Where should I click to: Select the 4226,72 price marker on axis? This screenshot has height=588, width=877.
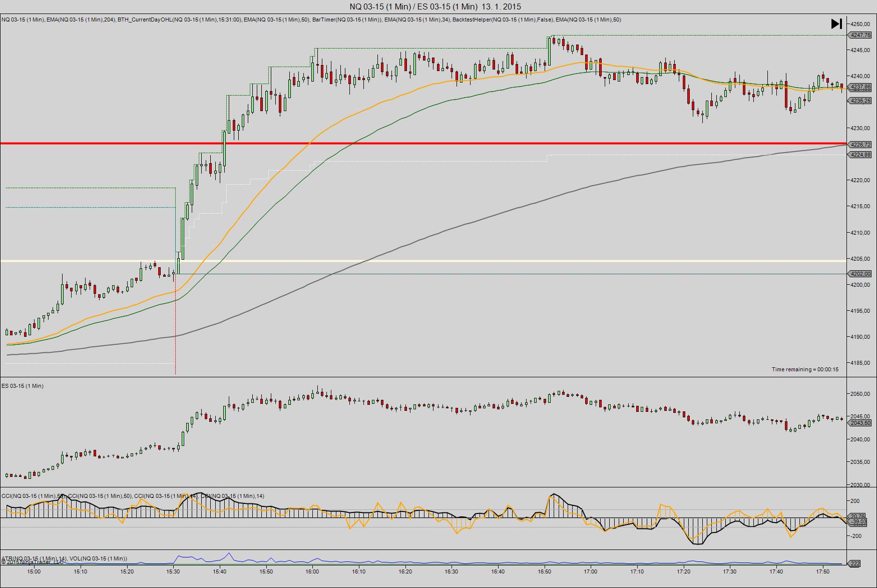pyautogui.click(x=860, y=145)
